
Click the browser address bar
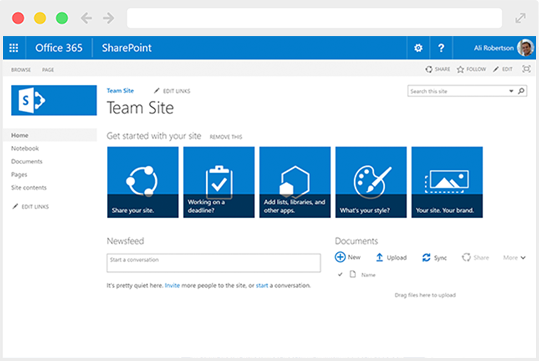314,18
